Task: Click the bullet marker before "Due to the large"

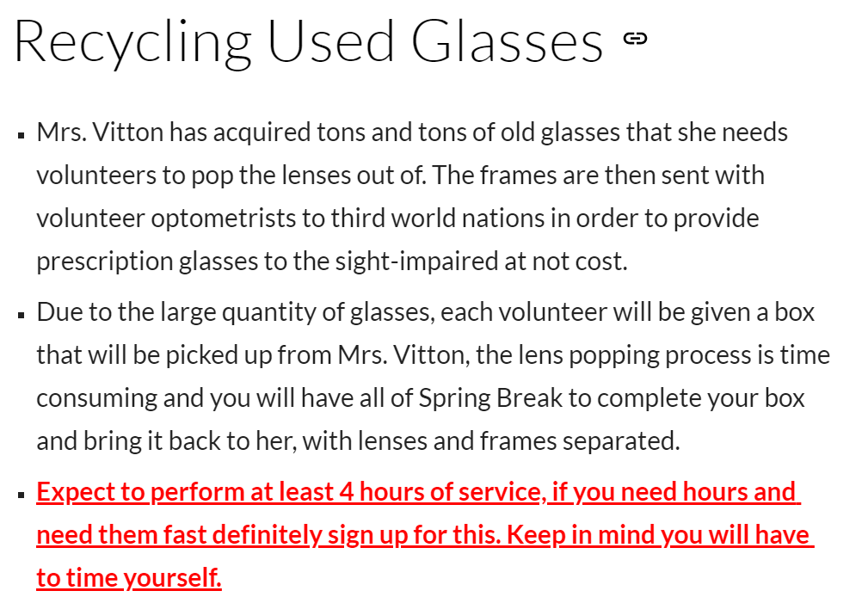Action: click(x=21, y=315)
